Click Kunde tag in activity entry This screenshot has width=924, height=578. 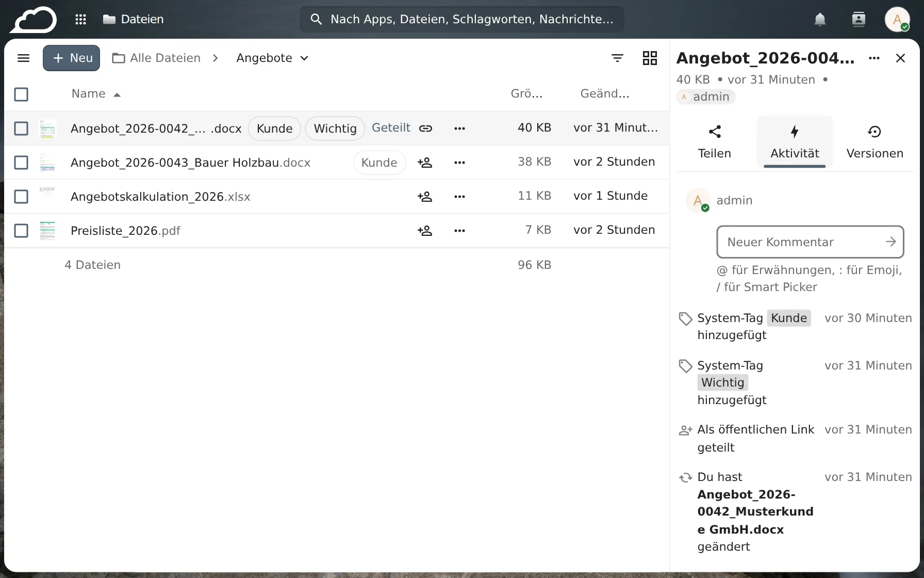[x=789, y=318]
